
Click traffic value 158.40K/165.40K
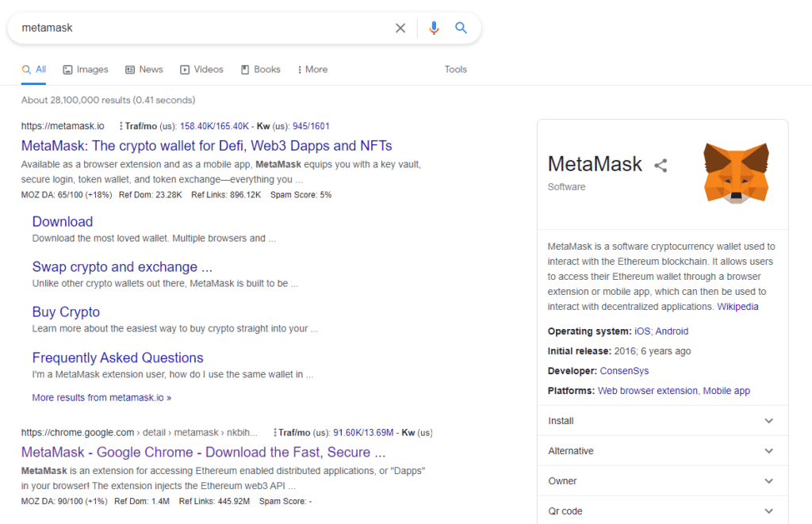[x=214, y=126]
